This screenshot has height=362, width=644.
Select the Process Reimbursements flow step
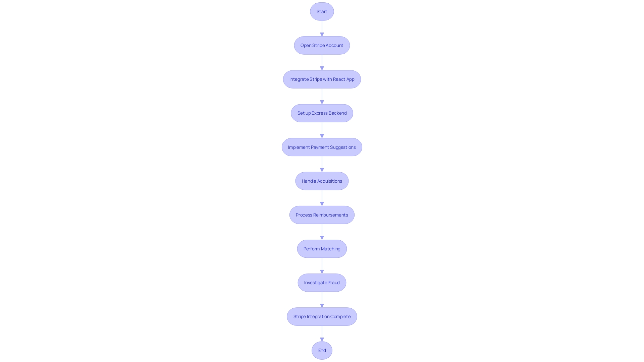322,215
